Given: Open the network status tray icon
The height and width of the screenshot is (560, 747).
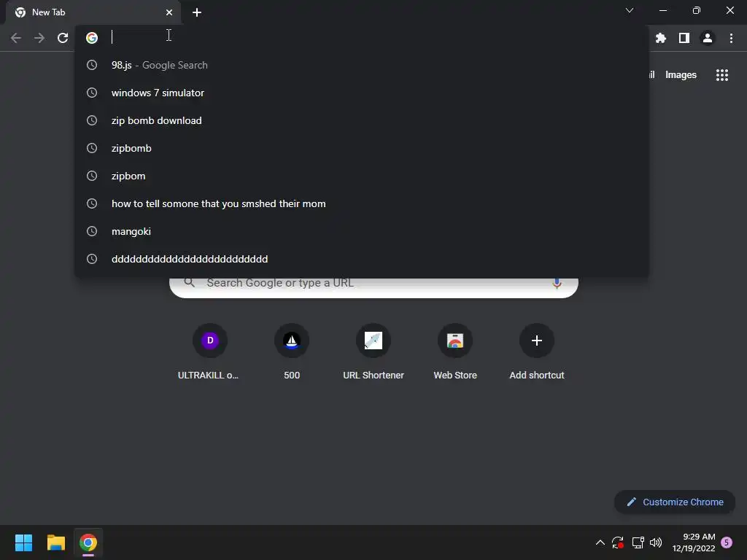Looking at the screenshot, I should (x=638, y=542).
